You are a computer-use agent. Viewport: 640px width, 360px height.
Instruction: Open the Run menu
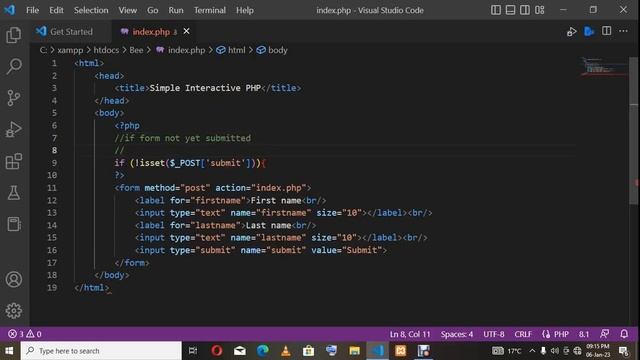(176, 10)
